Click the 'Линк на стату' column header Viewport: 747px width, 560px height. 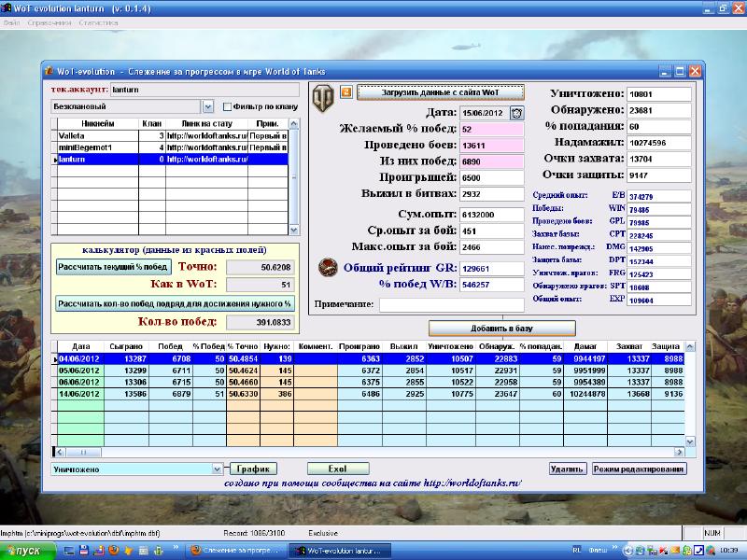tap(206, 124)
